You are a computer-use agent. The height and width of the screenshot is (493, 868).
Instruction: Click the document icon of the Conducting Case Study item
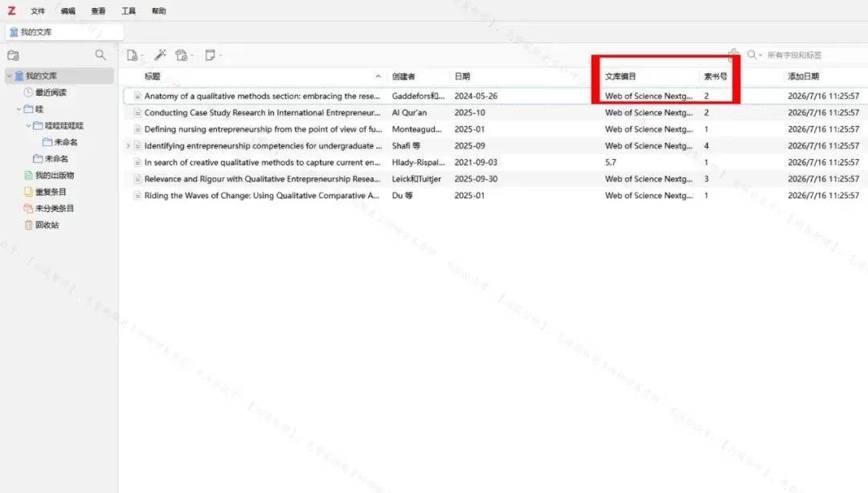pyautogui.click(x=137, y=112)
